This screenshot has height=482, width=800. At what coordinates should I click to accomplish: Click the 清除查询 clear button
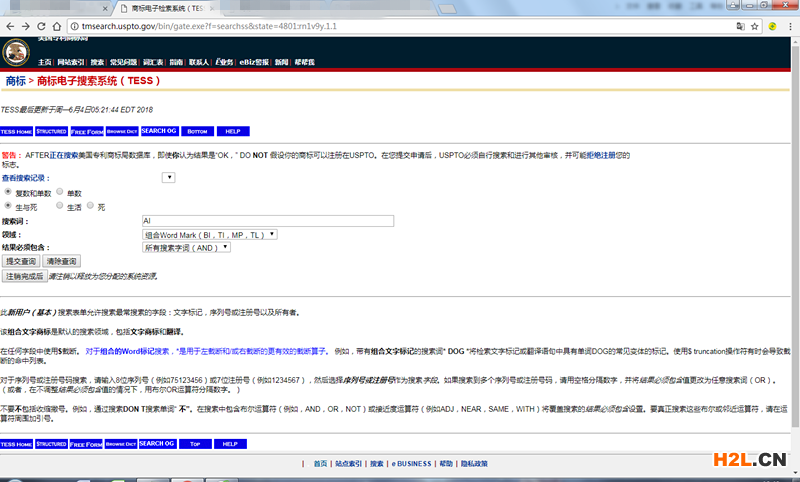(61, 261)
